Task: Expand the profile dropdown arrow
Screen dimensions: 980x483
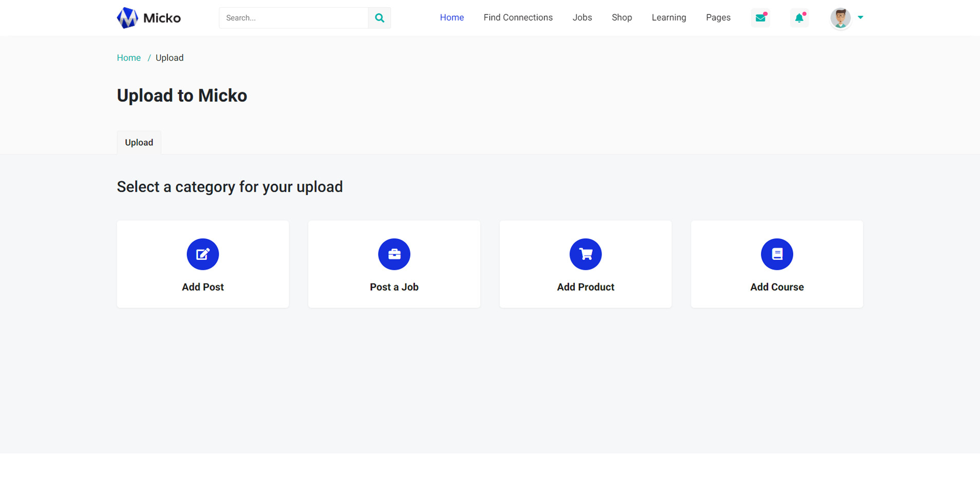Action: coord(860,17)
